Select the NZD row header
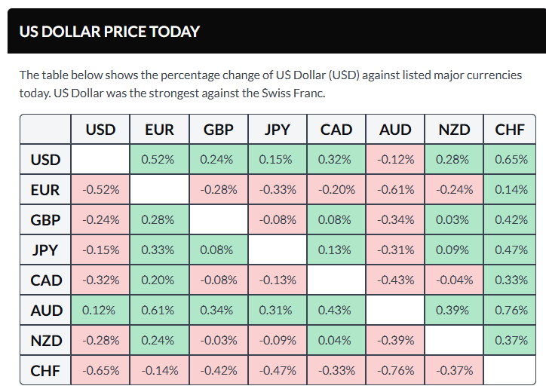 (x=45, y=340)
